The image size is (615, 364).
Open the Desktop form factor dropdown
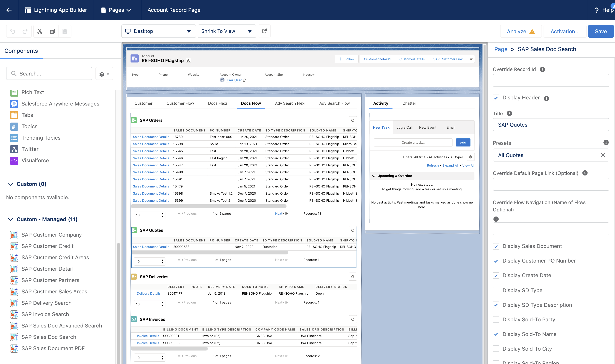tap(159, 31)
